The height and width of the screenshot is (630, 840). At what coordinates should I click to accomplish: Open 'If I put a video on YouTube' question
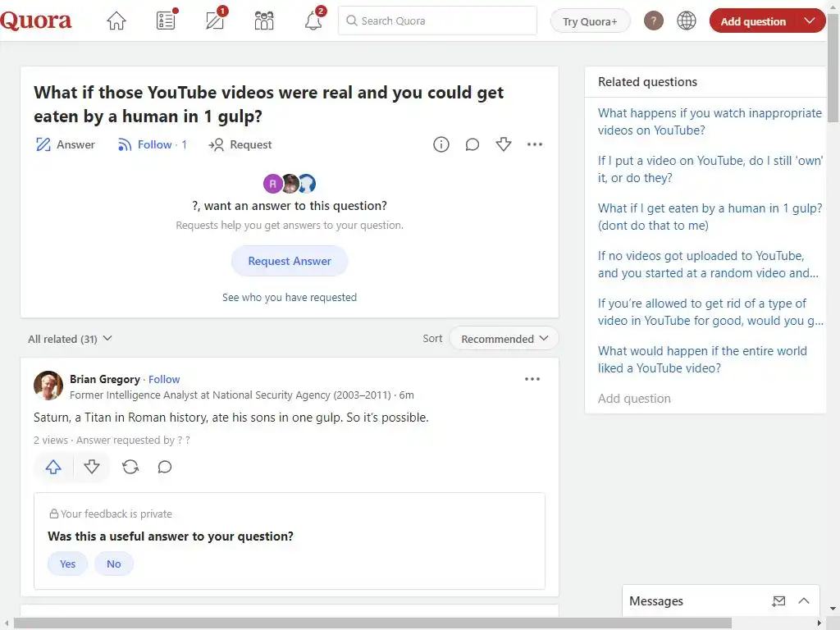click(x=710, y=169)
